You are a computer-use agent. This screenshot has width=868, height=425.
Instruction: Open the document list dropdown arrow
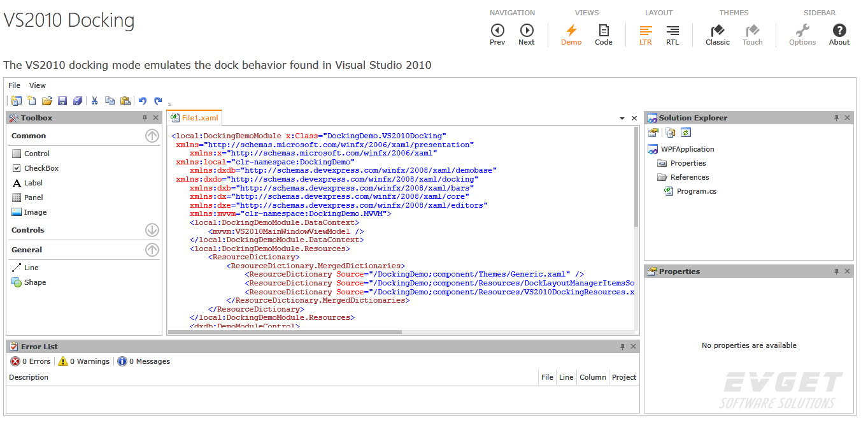(622, 119)
